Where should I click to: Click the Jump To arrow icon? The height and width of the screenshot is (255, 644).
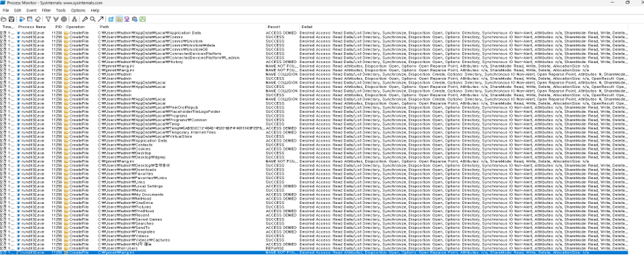click(101, 19)
